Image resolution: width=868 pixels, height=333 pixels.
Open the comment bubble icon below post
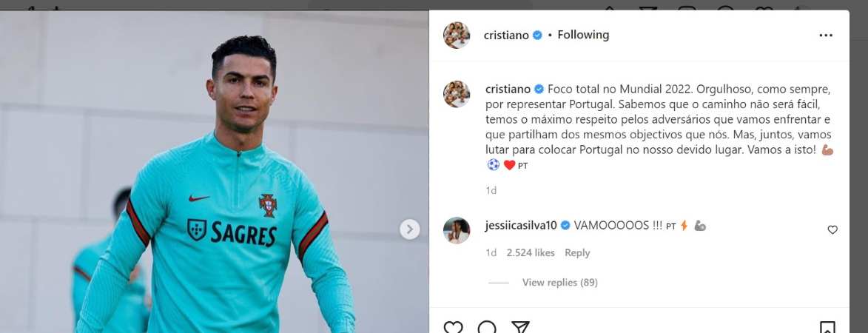pyautogui.click(x=487, y=327)
